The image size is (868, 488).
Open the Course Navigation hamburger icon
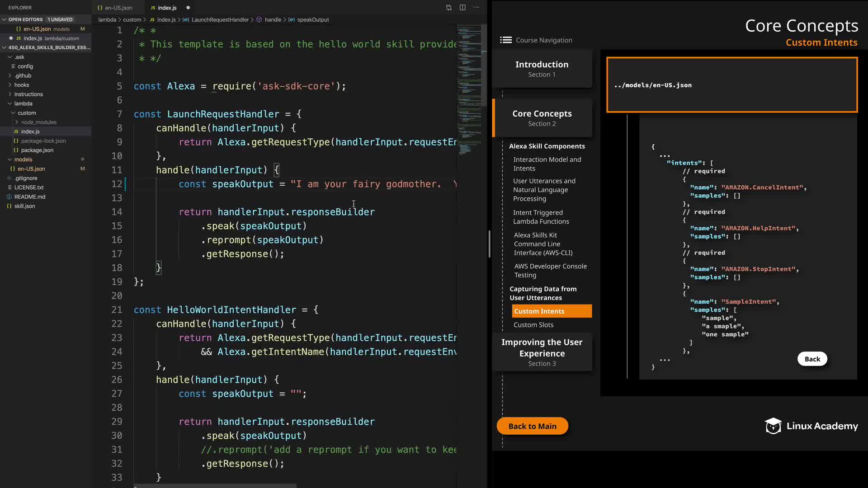tap(506, 40)
